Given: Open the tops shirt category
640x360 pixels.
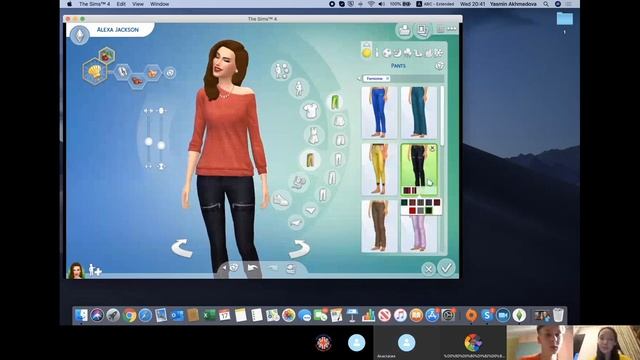Looking at the screenshot, I should point(311,111).
